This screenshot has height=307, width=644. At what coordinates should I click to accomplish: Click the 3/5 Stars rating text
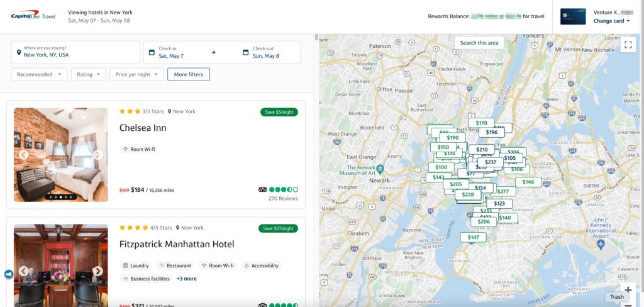coord(153,111)
